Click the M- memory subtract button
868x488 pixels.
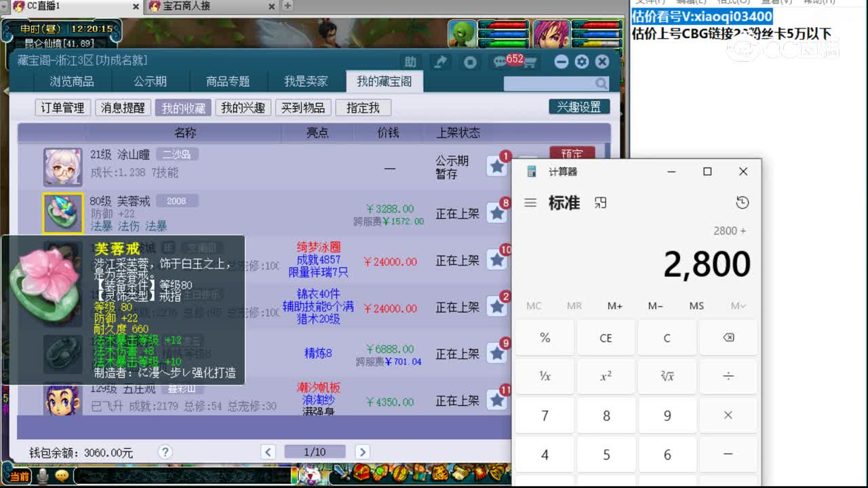(x=656, y=306)
